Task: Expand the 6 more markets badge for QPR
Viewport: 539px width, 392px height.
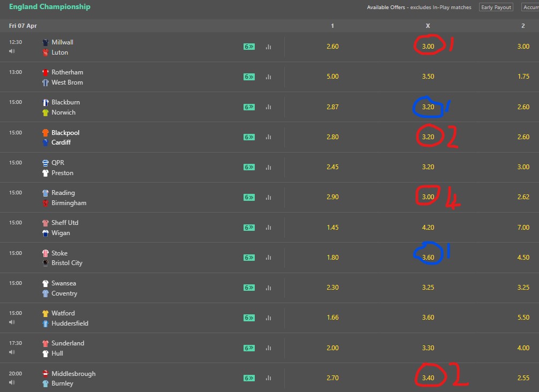Action: tap(249, 167)
